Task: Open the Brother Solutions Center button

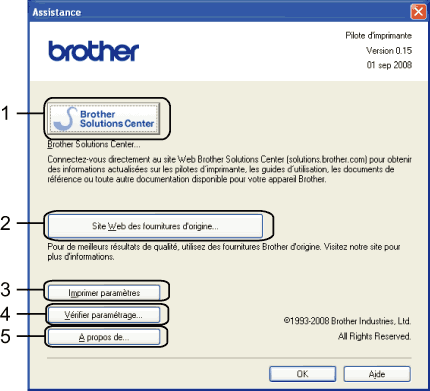Action: [x=104, y=119]
